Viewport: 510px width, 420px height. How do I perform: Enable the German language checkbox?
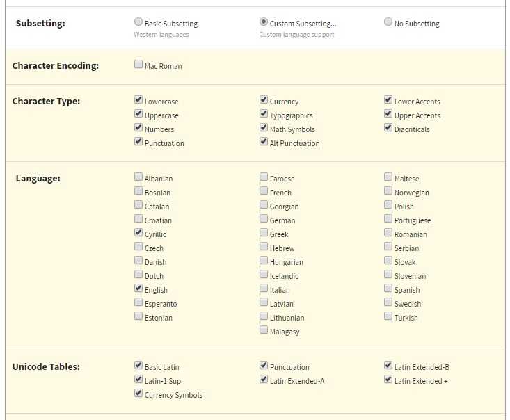[264, 218]
